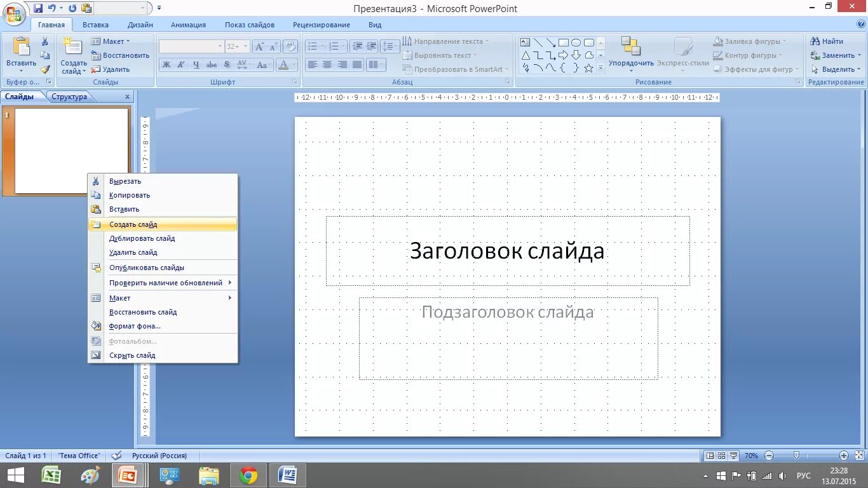Image resolution: width=868 pixels, height=488 pixels.
Task: Click Восстановить in Slides ribbon group
Action: (x=120, y=55)
